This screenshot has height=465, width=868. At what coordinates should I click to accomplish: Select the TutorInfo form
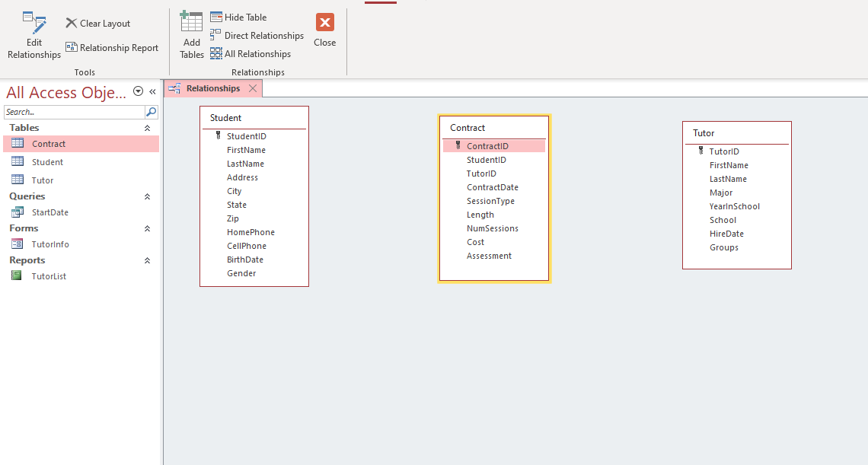click(x=81, y=245)
